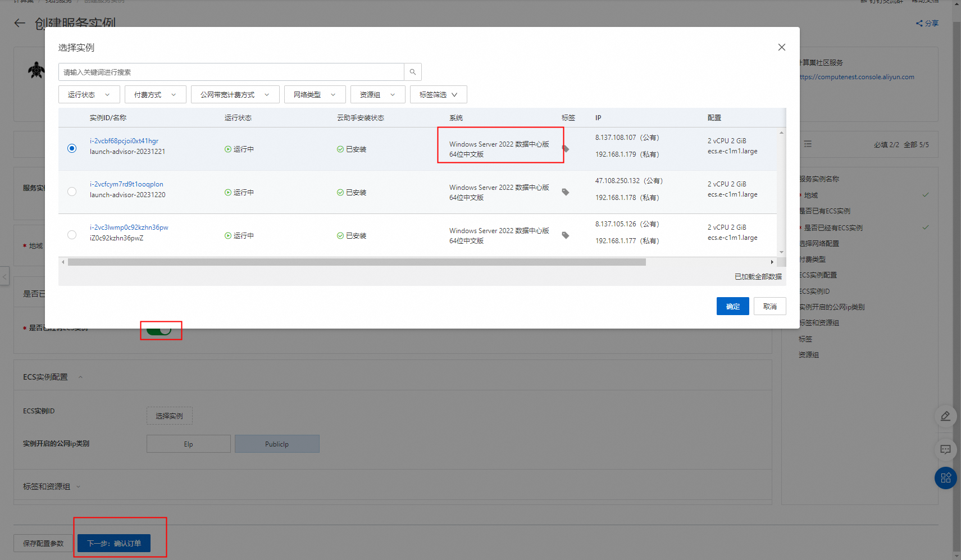Jump to 服务实例名称 in the side outline
961x560 pixels.
(x=819, y=179)
